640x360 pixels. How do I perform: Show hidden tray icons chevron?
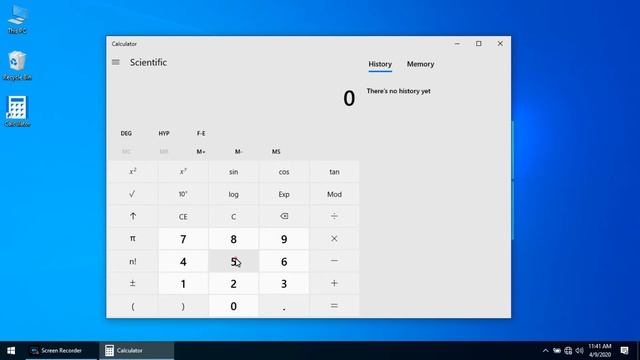545,351
